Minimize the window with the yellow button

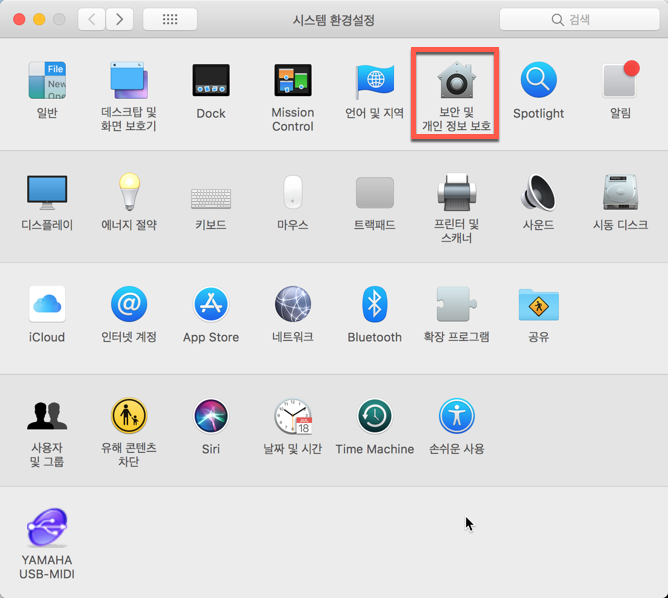(39, 19)
